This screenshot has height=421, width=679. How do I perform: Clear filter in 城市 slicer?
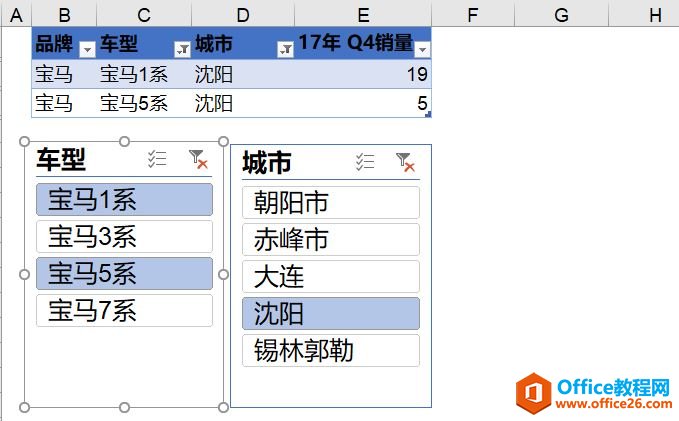(406, 162)
